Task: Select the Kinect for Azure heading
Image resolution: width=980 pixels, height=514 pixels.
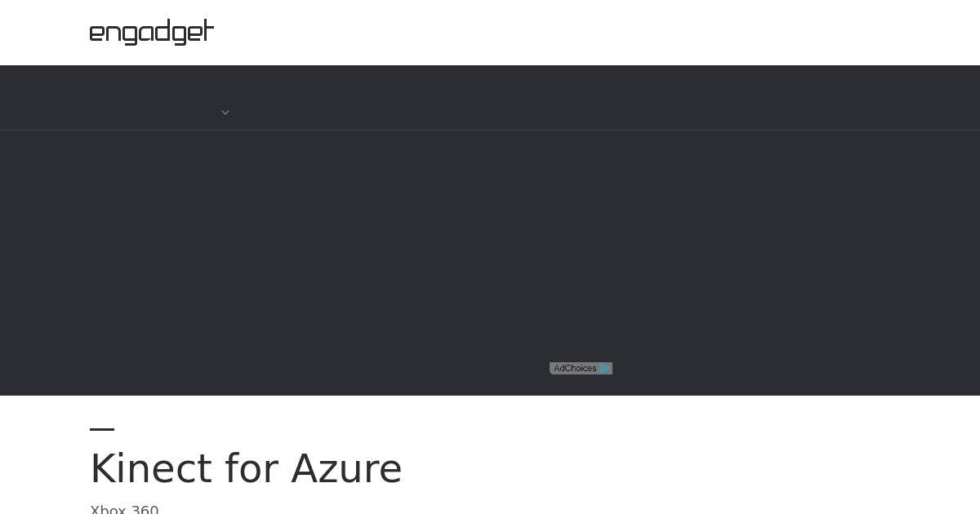Action: click(x=246, y=469)
